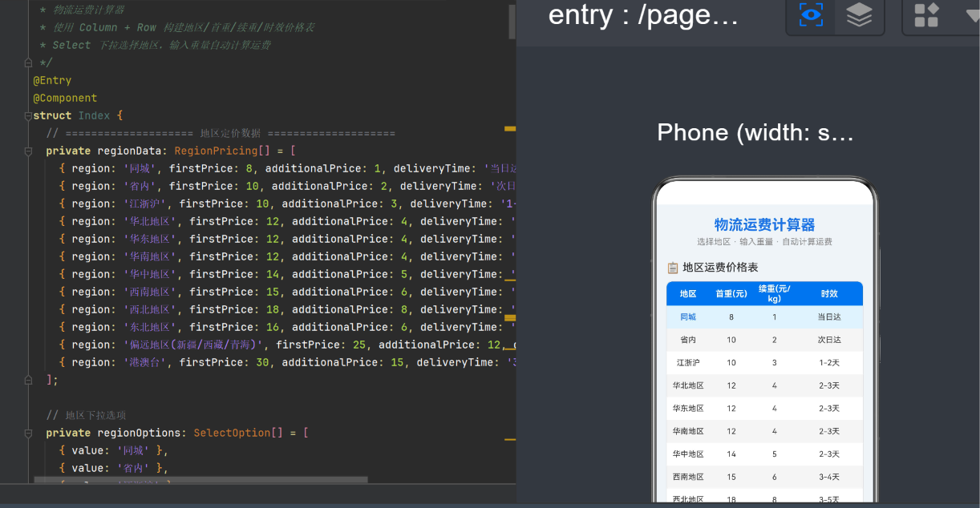Click the 3-4天 delivery time cell

(x=829, y=477)
